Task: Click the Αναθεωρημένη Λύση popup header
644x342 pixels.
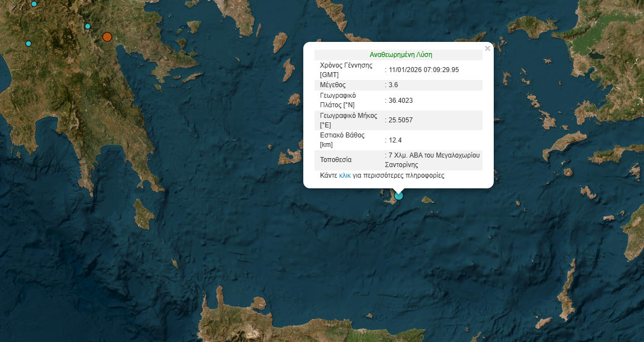Action: (400, 55)
